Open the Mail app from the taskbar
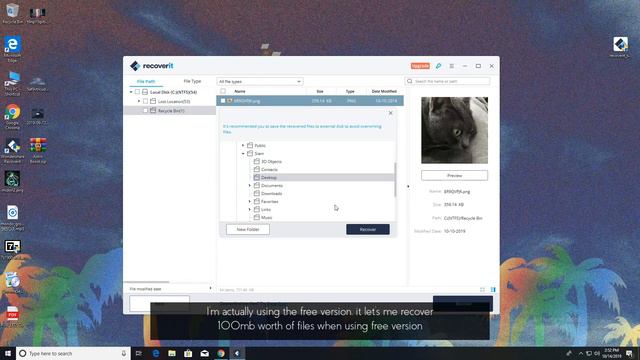Screen dimensions: 640x360 pos(204,353)
